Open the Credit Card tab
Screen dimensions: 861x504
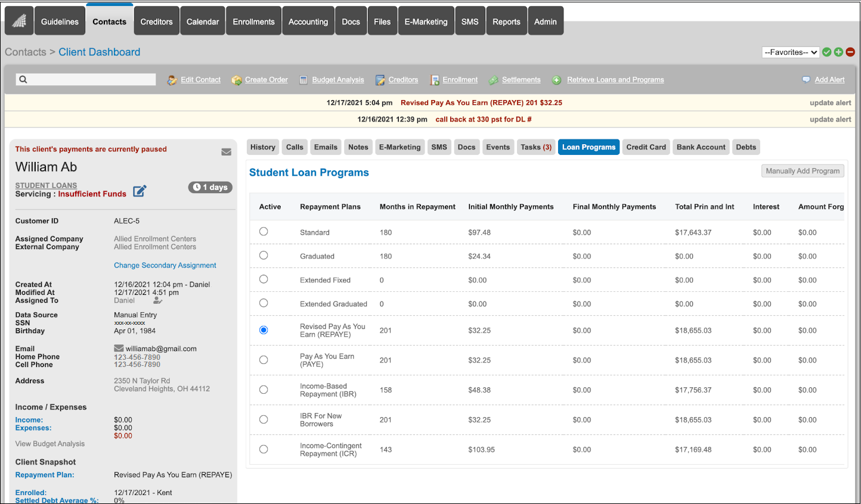(646, 147)
